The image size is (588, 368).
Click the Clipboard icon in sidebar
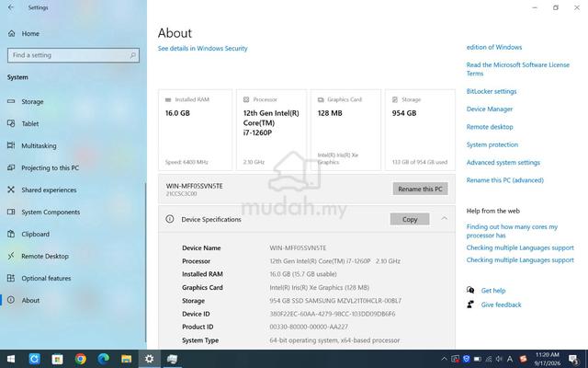[x=11, y=234]
